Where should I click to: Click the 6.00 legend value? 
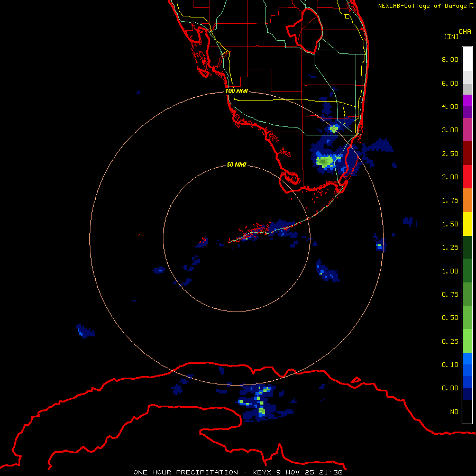click(450, 83)
